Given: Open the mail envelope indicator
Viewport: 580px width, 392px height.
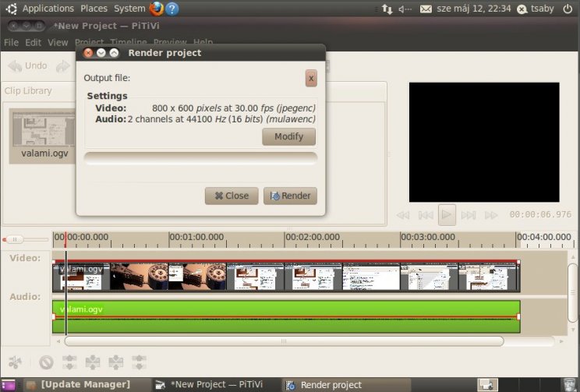Looking at the screenshot, I should 426,9.
